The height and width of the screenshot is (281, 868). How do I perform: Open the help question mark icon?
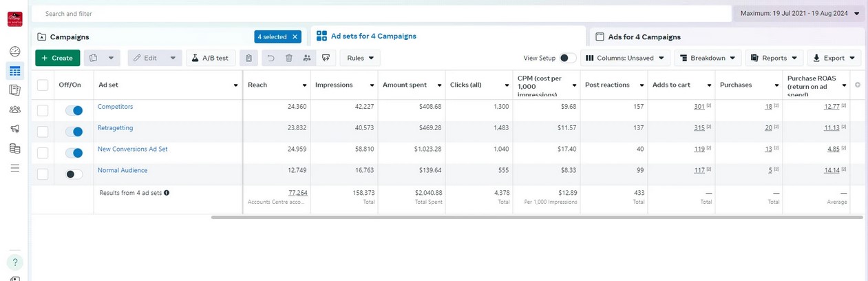pos(14,262)
